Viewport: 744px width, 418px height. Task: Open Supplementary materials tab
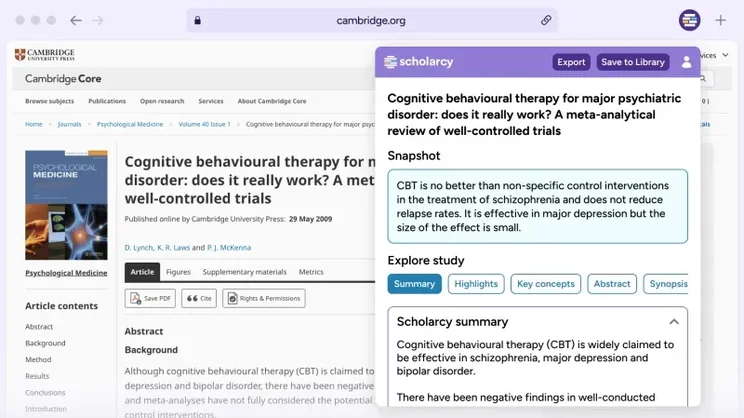point(244,272)
